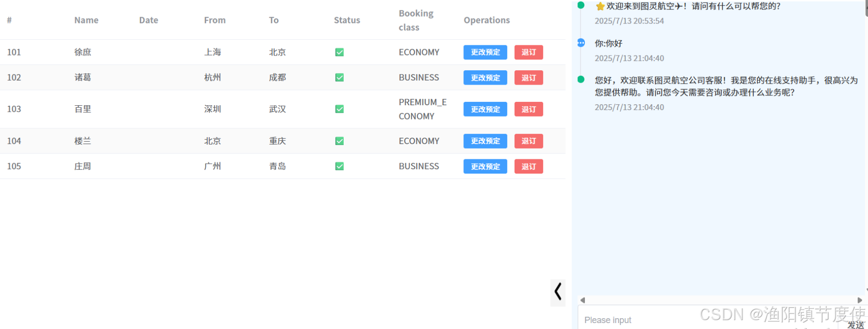Image resolution: width=868 pixels, height=329 pixels.
Task: Click the Date column header
Action: [x=149, y=20]
